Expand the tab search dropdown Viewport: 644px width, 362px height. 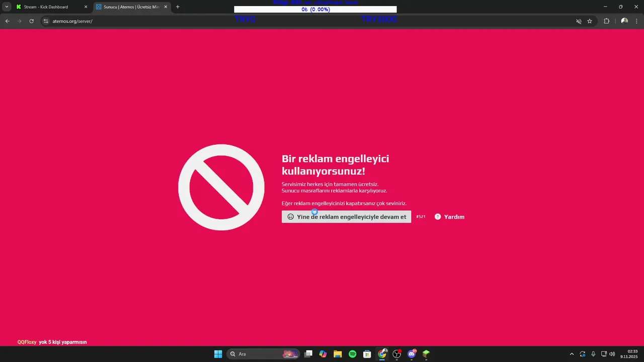(x=7, y=7)
